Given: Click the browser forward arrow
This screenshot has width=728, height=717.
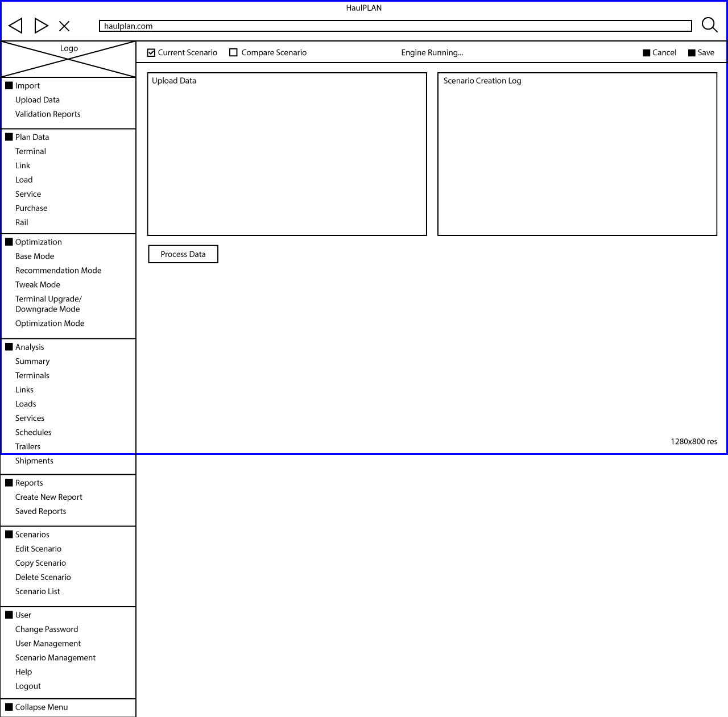Looking at the screenshot, I should click(42, 26).
